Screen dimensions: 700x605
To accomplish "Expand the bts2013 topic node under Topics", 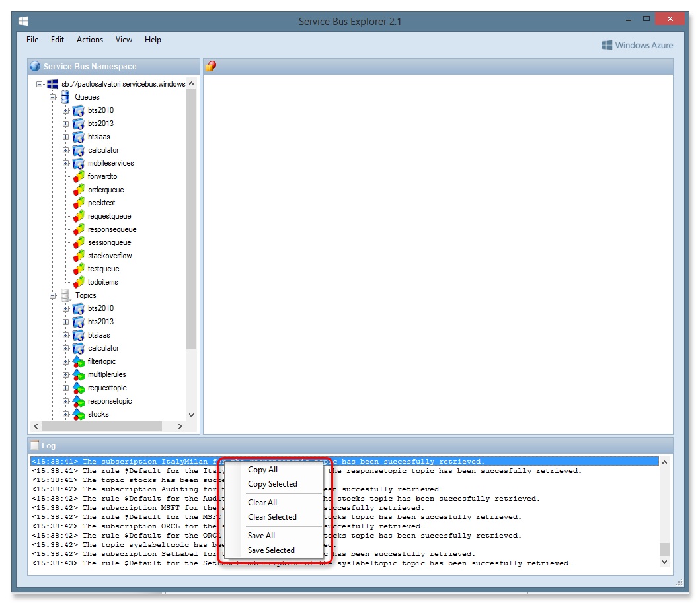I will (x=65, y=322).
